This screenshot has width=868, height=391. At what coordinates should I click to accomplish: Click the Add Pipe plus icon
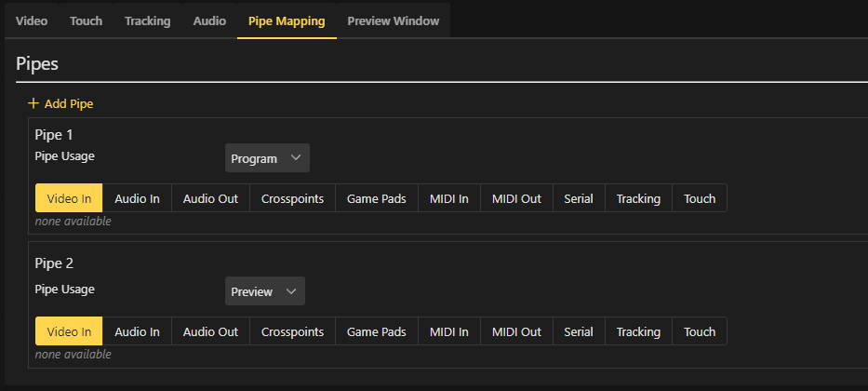33,103
